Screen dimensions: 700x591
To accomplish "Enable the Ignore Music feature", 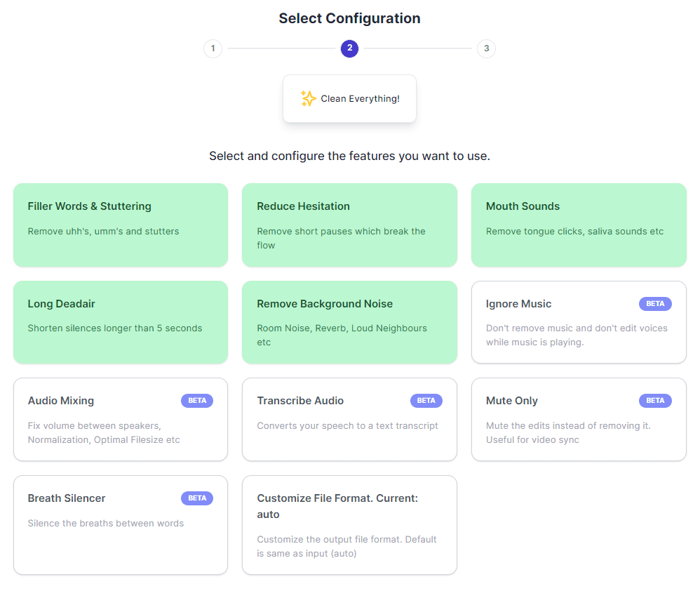I will click(x=579, y=322).
